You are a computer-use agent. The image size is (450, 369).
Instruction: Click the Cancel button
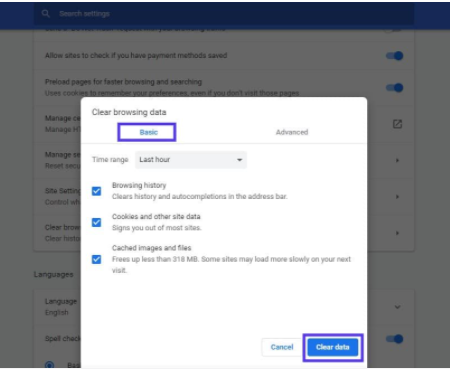[x=282, y=347]
